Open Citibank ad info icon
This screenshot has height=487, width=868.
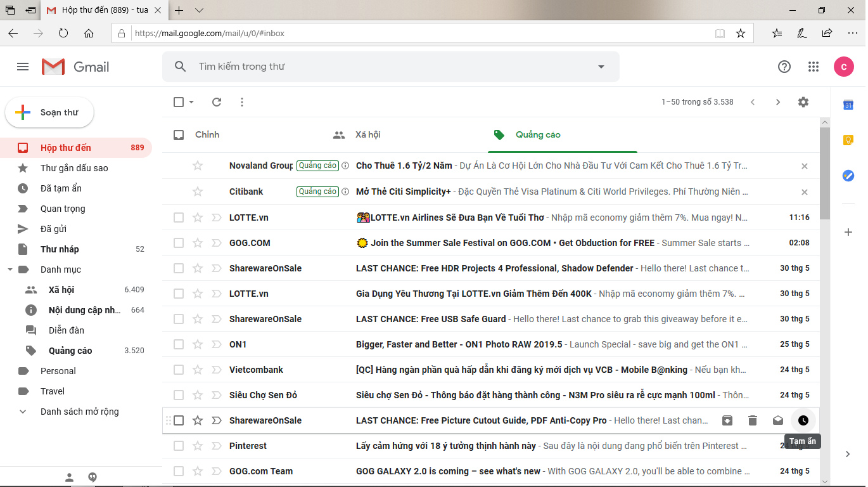click(345, 192)
